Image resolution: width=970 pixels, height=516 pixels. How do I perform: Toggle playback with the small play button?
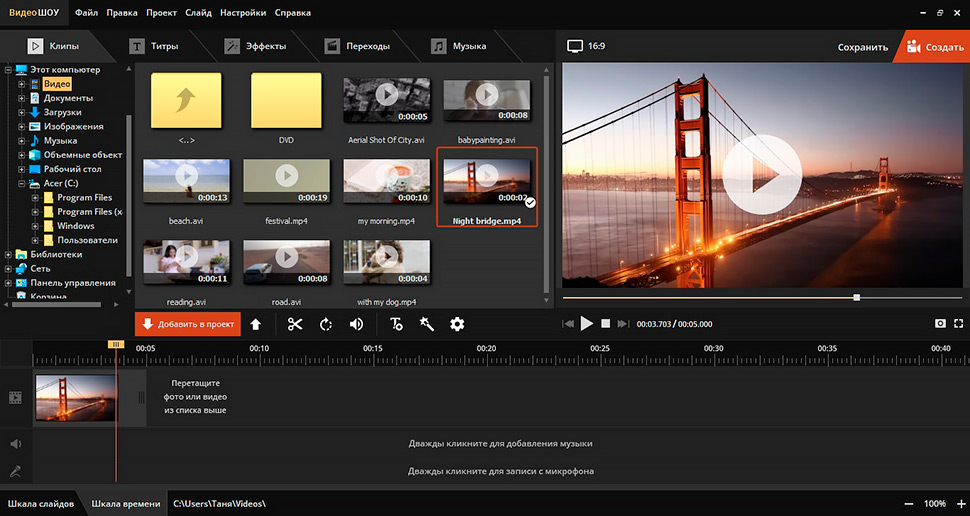587,324
